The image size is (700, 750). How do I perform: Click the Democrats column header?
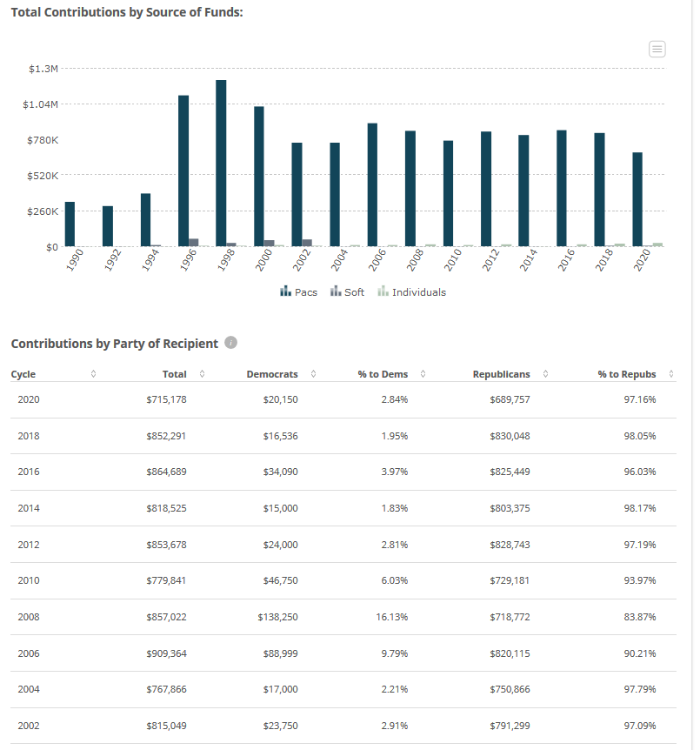(272, 374)
